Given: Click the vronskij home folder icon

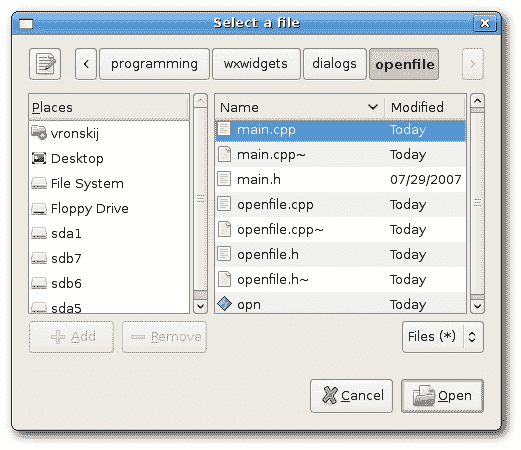Looking at the screenshot, I should (39, 133).
